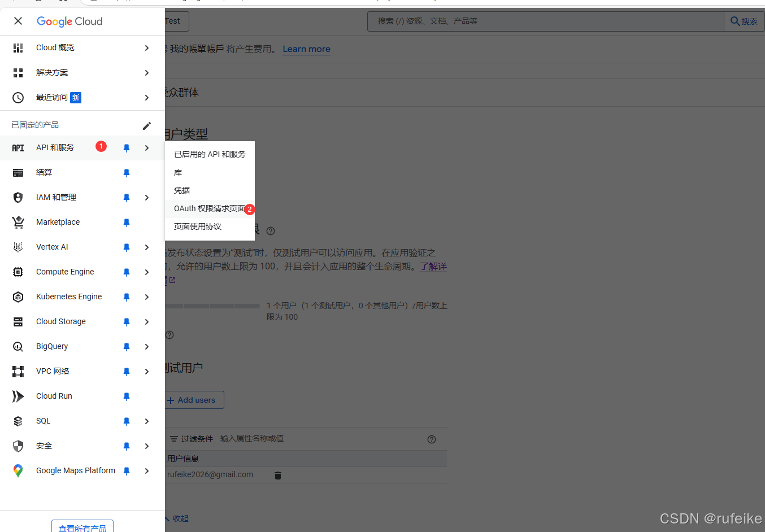Click the Kubernetes Engine hexagon icon

point(18,297)
